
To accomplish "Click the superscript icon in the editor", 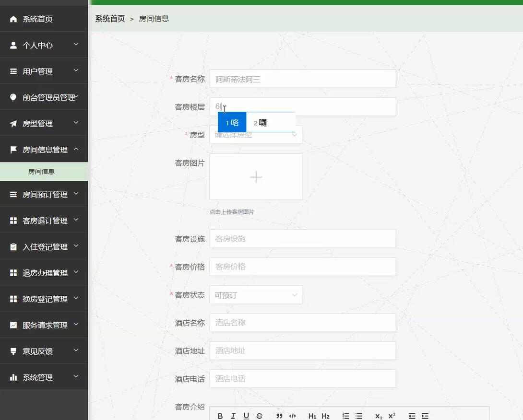I will [391, 416].
